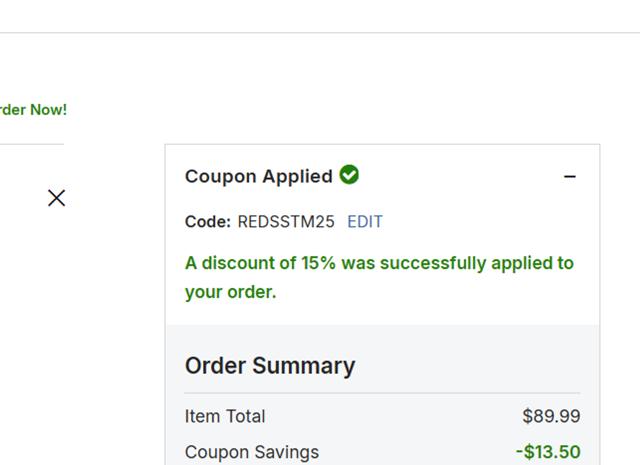The width and height of the screenshot is (640, 465).
Task: Click the word 'Applied' in panel title
Action: pos(297,177)
